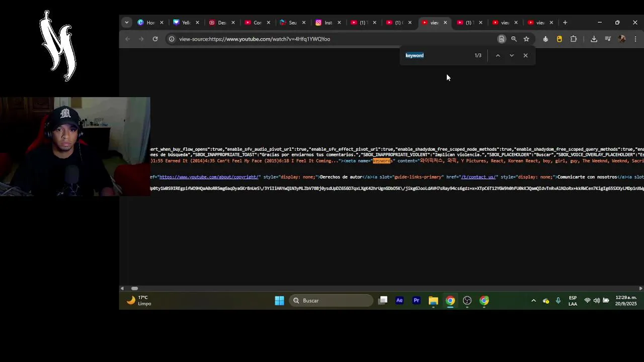Open the weather widget showing 17°C
644x362 pixels.
tap(139, 301)
